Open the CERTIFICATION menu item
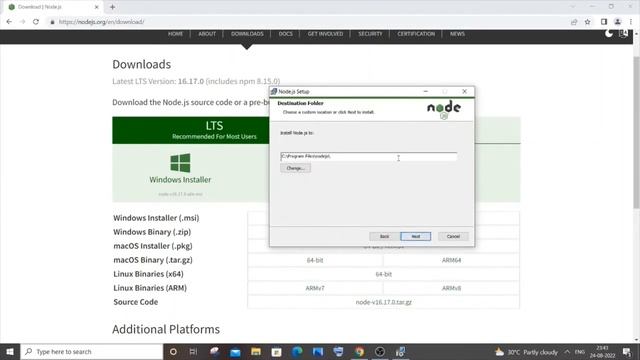This screenshot has width=640, height=360. (416, 34)
